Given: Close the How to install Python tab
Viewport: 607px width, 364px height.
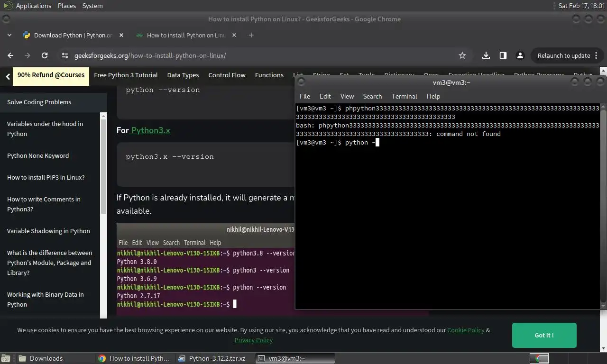Looking at the screenshot, I should tap(234, 35).
